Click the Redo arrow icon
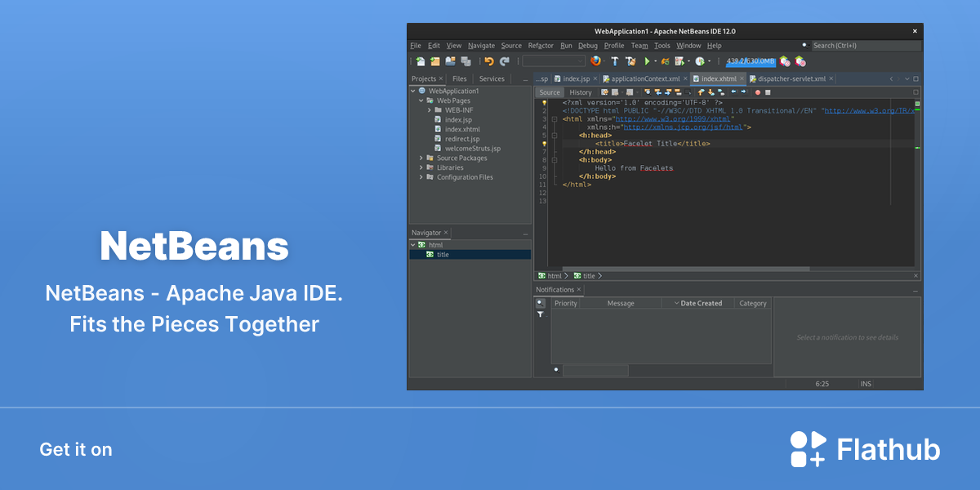Screen dimensions: 980x490 click(x=505, y=61)
